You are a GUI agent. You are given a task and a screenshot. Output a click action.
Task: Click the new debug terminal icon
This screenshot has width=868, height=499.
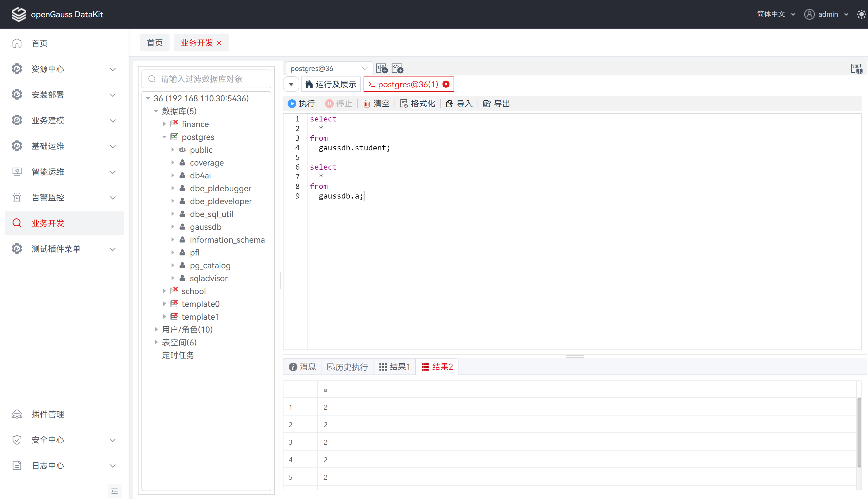[382, 68]
